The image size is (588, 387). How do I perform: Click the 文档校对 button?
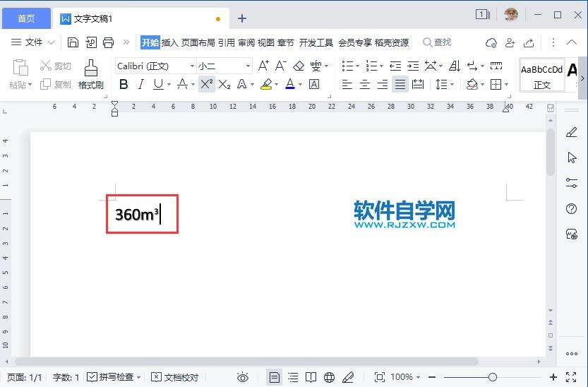(x=175, y=377)
